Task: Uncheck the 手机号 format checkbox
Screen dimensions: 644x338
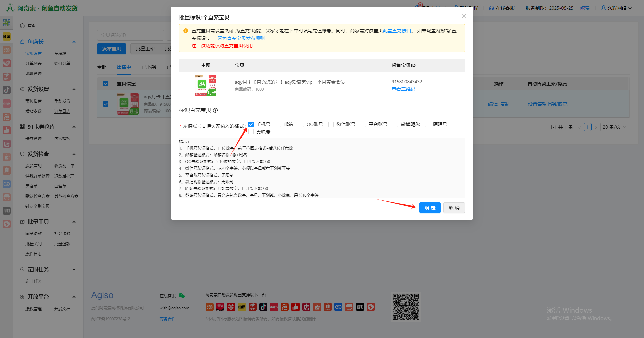Action: (x=251, y=124)
